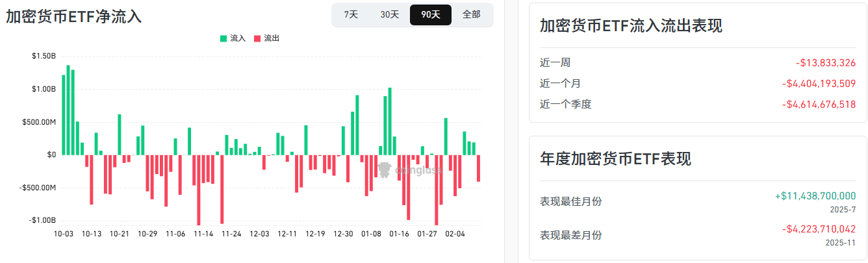Click the 近一个月 outflow amount

pyautogui.click(x=819, y=84)
